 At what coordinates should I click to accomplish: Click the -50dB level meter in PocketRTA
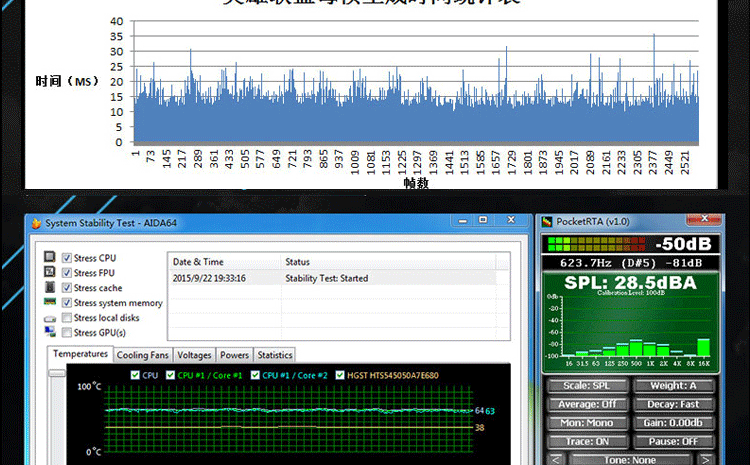[x=630, y=244]
